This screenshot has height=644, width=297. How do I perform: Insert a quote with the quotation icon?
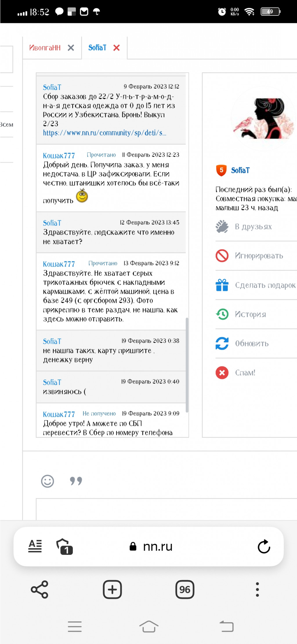[76, 481]
